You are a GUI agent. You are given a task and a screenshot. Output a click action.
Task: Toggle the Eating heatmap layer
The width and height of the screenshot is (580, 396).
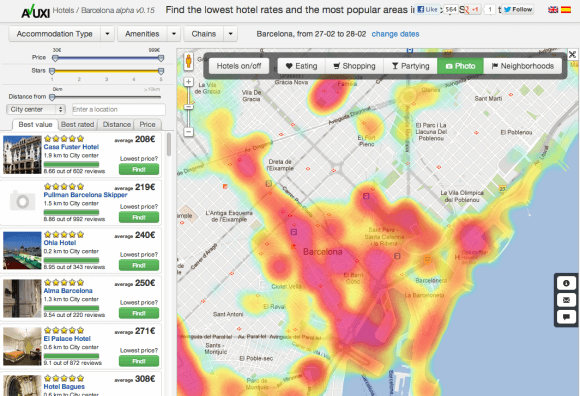tap(301, 66)
